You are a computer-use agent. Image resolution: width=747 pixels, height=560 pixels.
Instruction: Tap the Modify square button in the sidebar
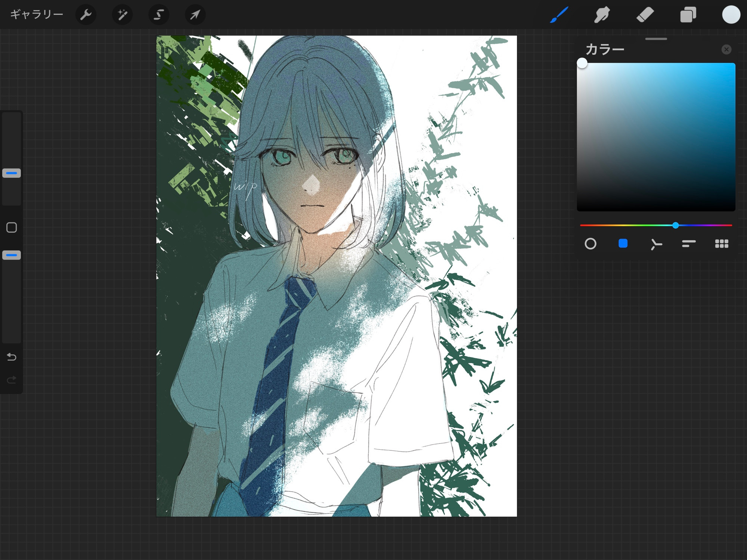[12, 228]
